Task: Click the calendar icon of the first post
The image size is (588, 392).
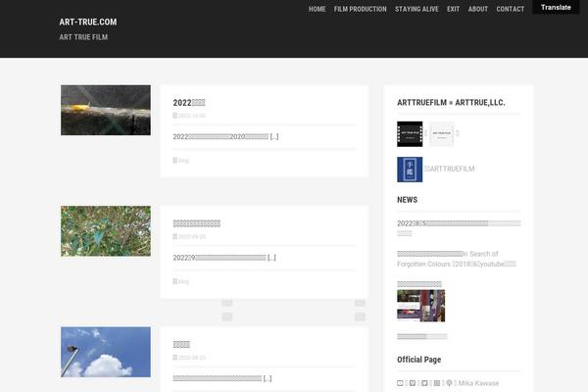Action: (x=174, y=116)
